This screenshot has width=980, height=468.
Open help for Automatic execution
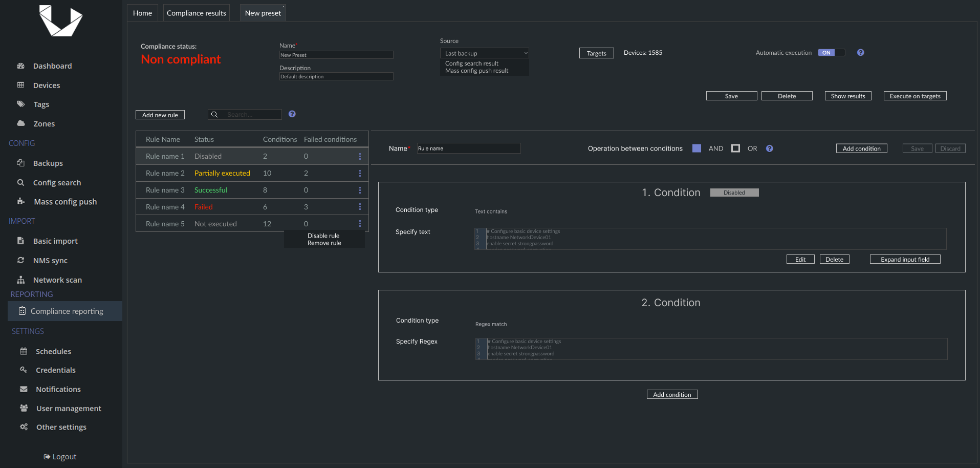pyautogui.click(x=861, y=53)
